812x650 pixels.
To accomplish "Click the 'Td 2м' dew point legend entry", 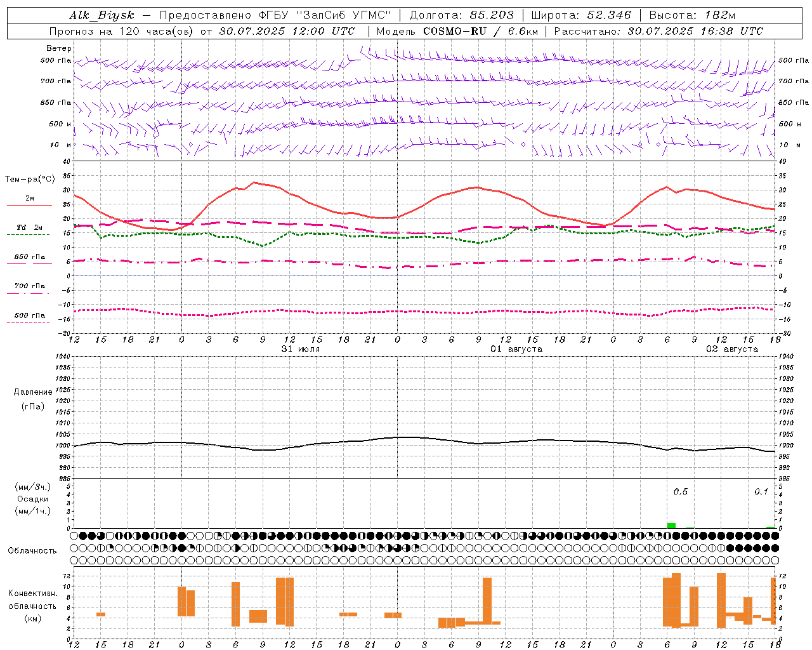I will coord(29,227).
